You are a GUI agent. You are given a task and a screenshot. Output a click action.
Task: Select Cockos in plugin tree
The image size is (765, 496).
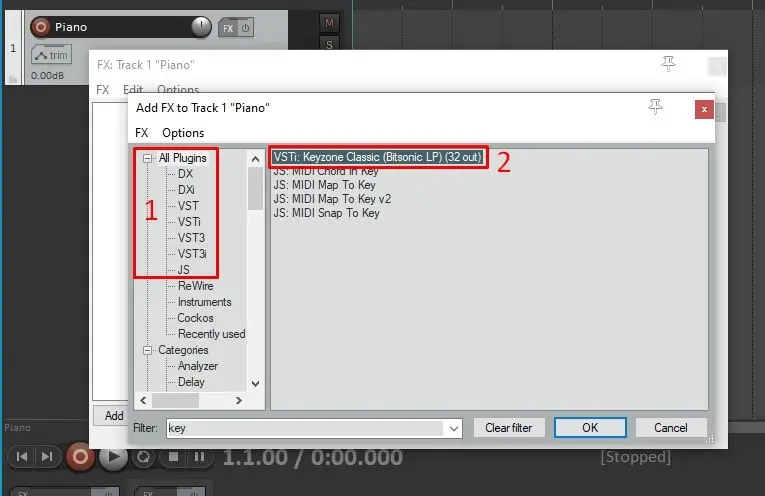coord(195,318)
